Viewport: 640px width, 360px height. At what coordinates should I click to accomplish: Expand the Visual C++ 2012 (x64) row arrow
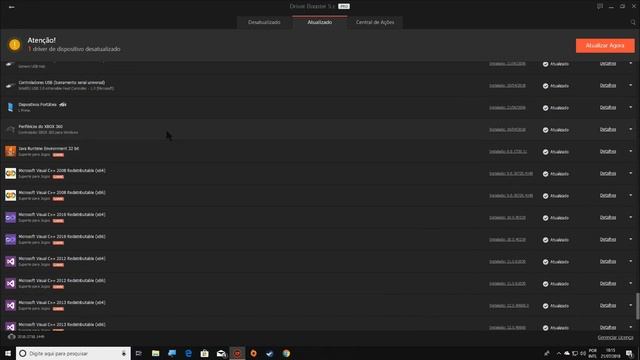click(631, 262)
